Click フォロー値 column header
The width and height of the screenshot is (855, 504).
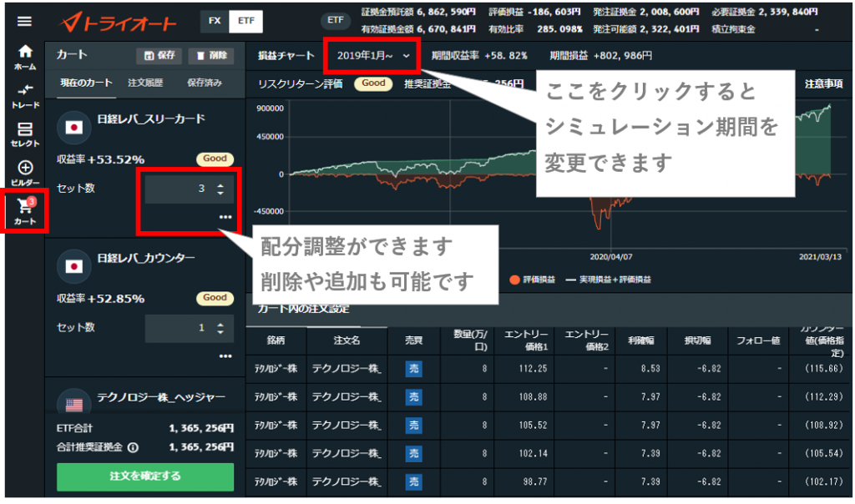(x=758, y=340)
